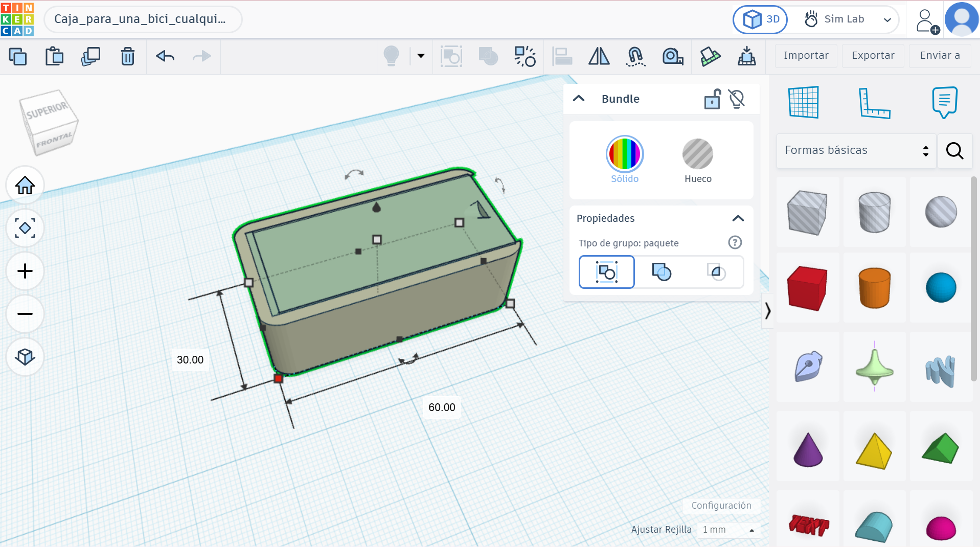The image size is (980, 547).
Task: Align the selected objects
Action: (x=562, y=56)
